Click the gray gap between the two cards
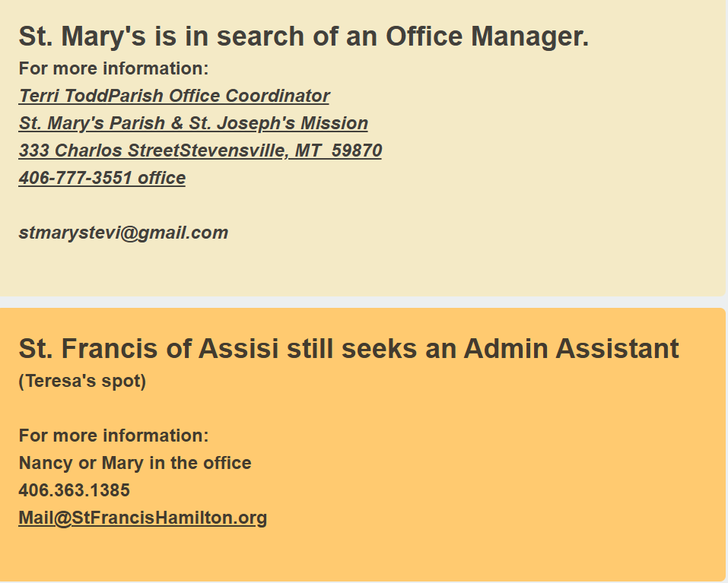The width and height of the screenshot is (728, 583). (x=364, y=302)
